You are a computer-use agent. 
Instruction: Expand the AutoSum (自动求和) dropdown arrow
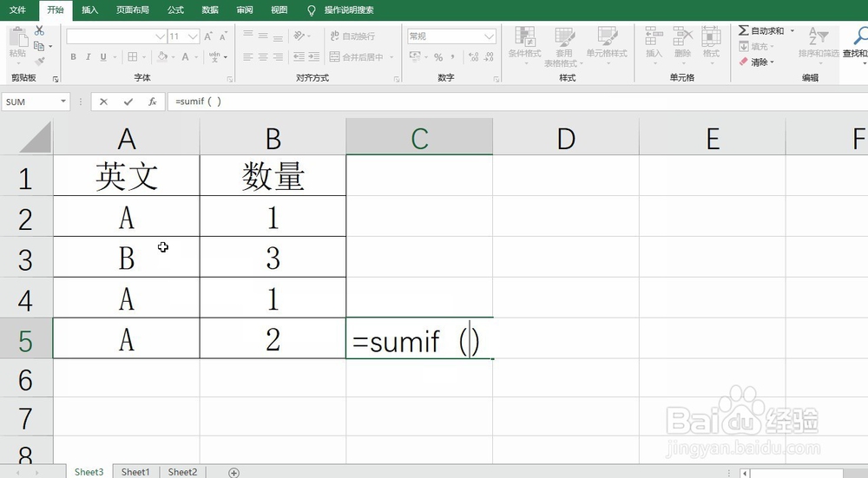[x=792, y=30]
